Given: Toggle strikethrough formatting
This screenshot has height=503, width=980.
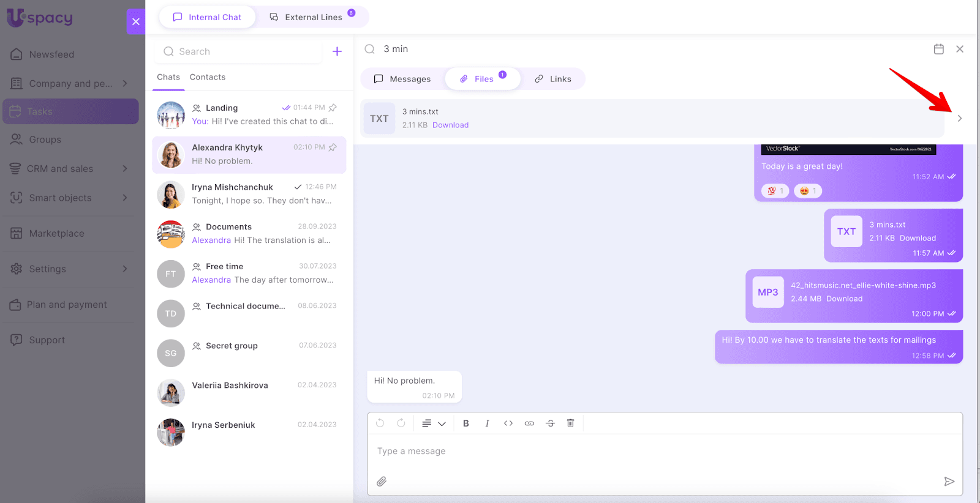Looking at the screenshot, I should [550, 423].
